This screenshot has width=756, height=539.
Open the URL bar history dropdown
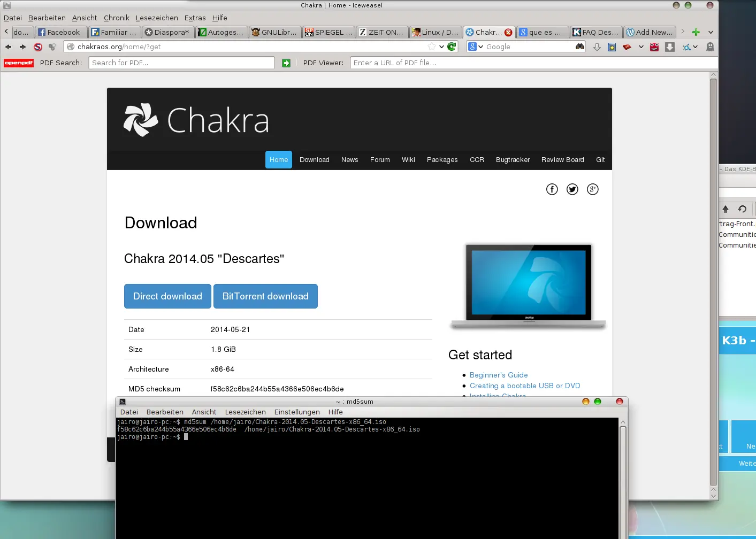(441, 47)
